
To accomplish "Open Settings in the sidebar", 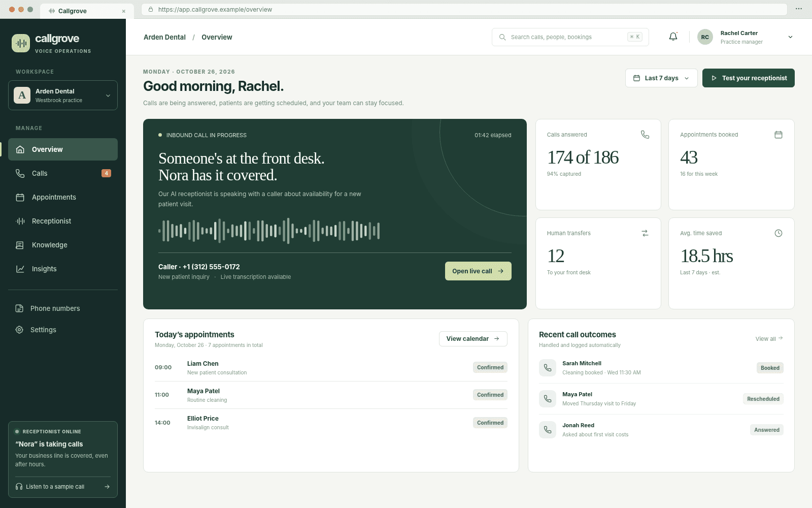I will [63, 330].
